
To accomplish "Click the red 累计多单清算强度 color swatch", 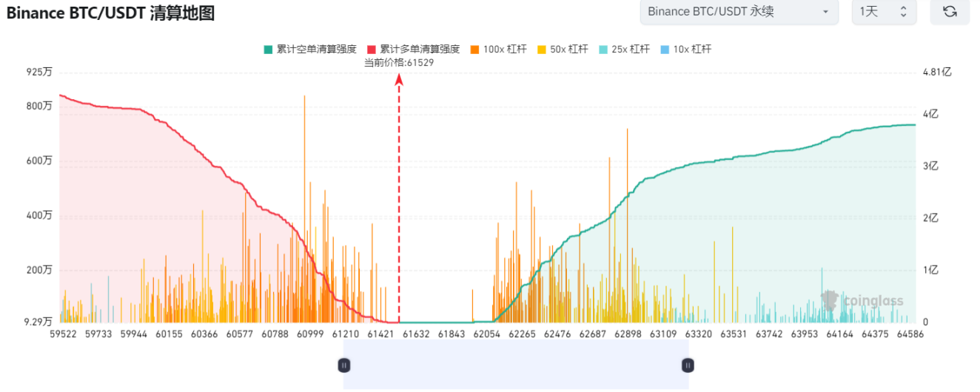I will (x=372, y=50).
